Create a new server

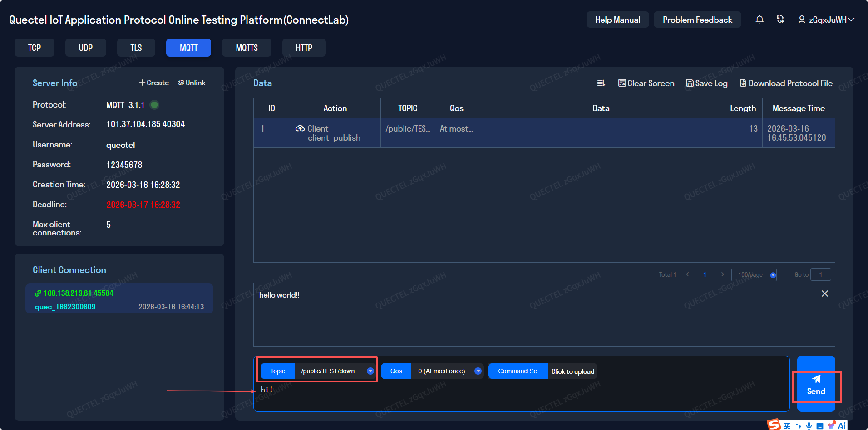click(154, 83)
